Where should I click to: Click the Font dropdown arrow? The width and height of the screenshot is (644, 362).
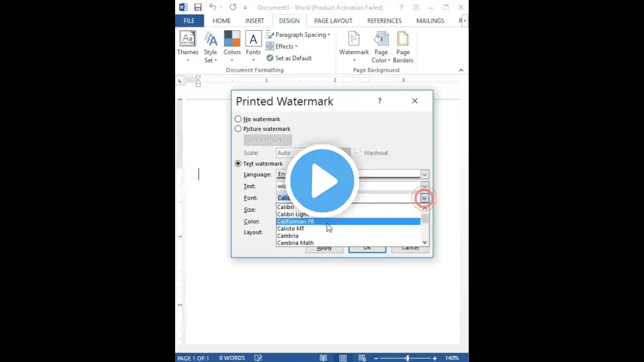(x=425, y=198)
